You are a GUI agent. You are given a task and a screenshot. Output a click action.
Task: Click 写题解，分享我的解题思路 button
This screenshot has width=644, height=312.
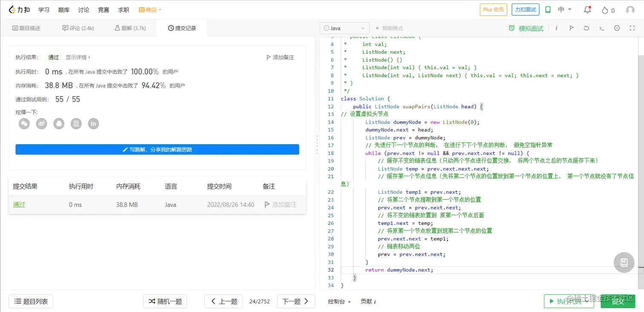click(x=157, y=149)
